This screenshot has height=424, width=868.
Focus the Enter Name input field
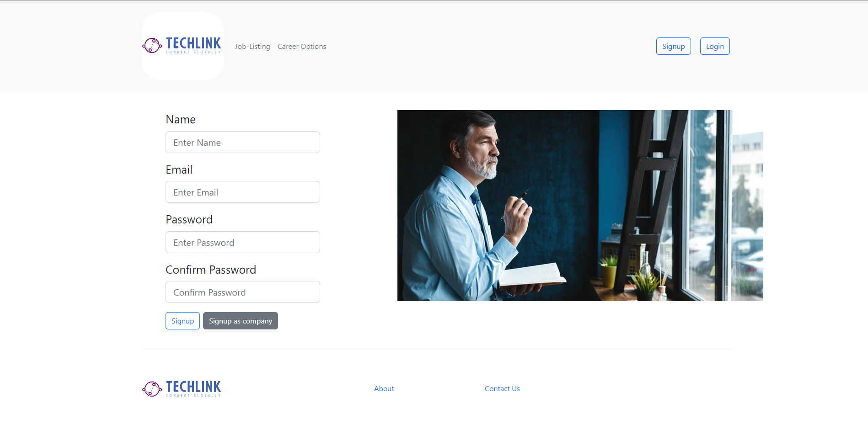tap(243, 142)
